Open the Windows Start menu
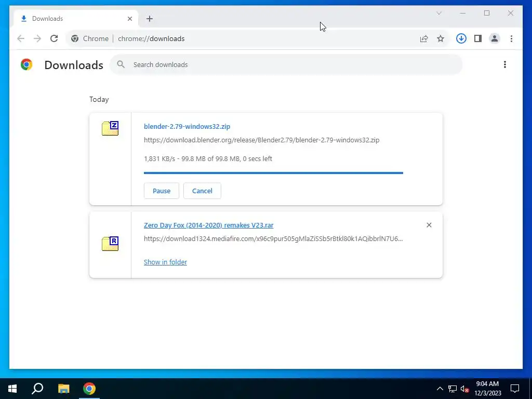The width and height of the screenshot is (532, 399). 12,389
